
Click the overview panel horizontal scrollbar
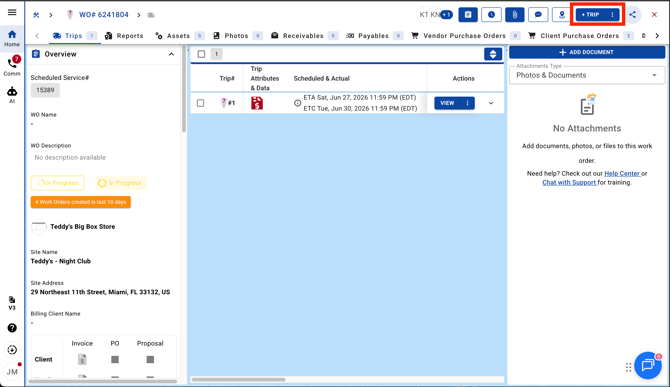pyautogui.click(x=103, y=381)
